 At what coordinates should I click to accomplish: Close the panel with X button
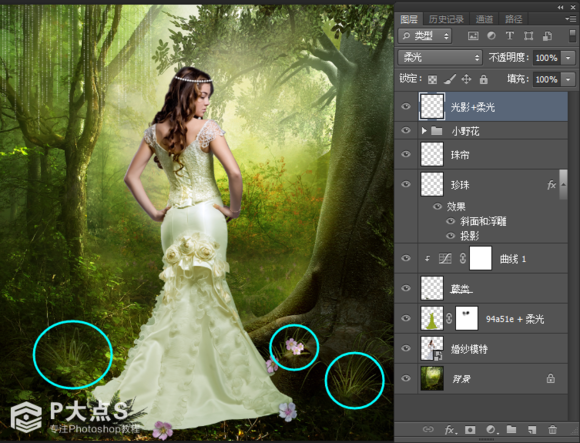click(x=573, y=7)
